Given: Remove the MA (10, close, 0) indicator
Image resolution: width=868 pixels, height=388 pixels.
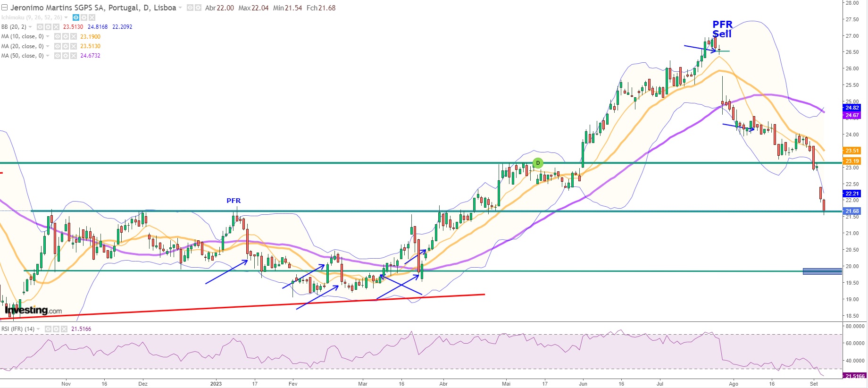Looking at the screenshot, I should 73,36.
